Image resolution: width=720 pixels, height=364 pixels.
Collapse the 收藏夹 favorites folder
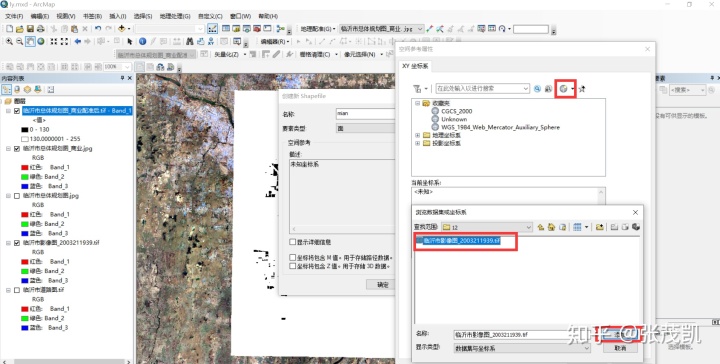(417, 103)
